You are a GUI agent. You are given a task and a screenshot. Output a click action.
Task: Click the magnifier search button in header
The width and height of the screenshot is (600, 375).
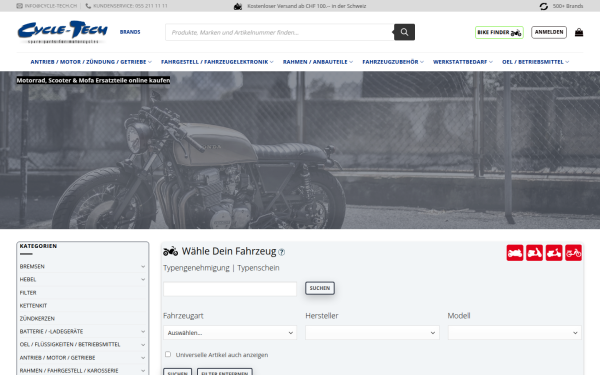404,32
